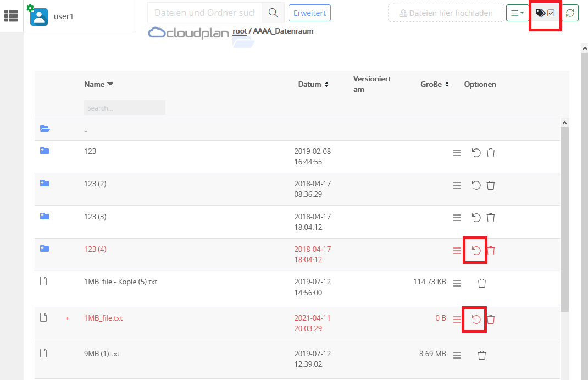588x380 pixels.
Task: Refresh the file list
Action: (569, 13)
